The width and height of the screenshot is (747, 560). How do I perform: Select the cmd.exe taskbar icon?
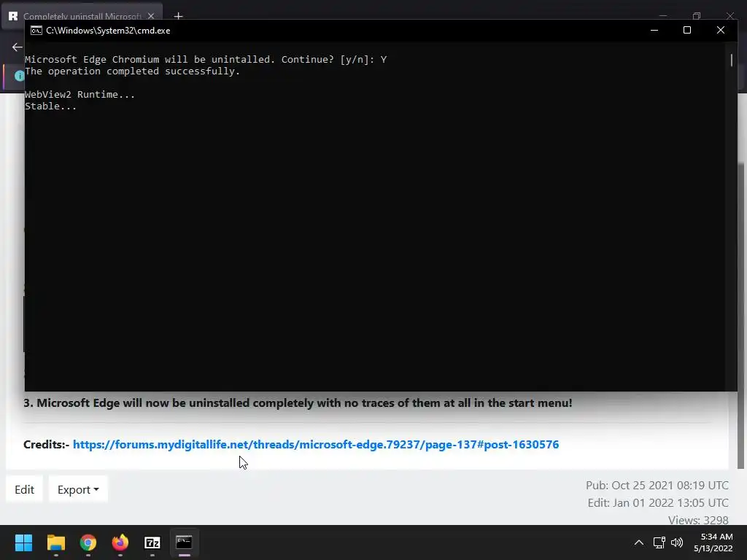click(184, 542)
